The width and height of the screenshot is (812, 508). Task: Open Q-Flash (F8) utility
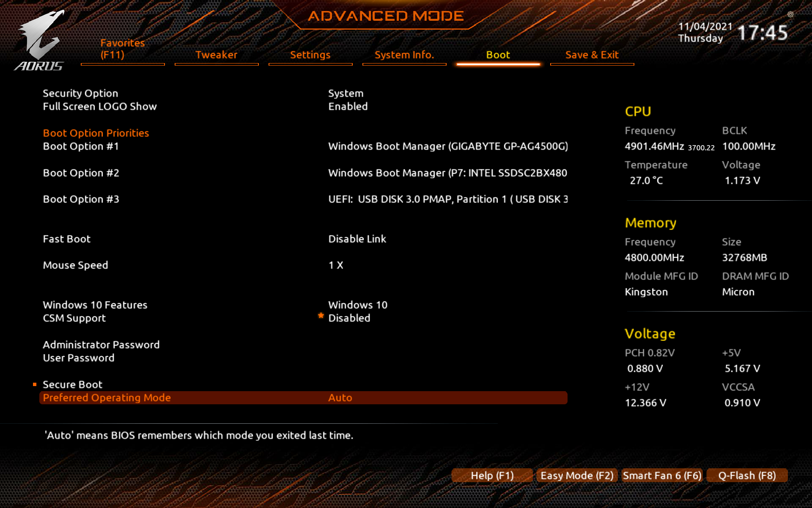pos(747,475)
